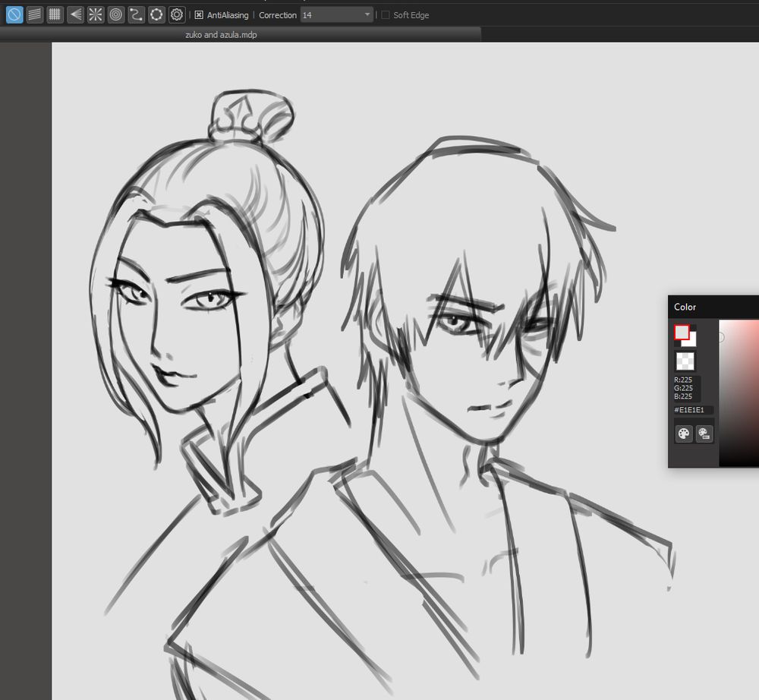Open the snap settings gear
Viewport: 759px width, 700px height.
pyautogui.click(x=177, y=14)
